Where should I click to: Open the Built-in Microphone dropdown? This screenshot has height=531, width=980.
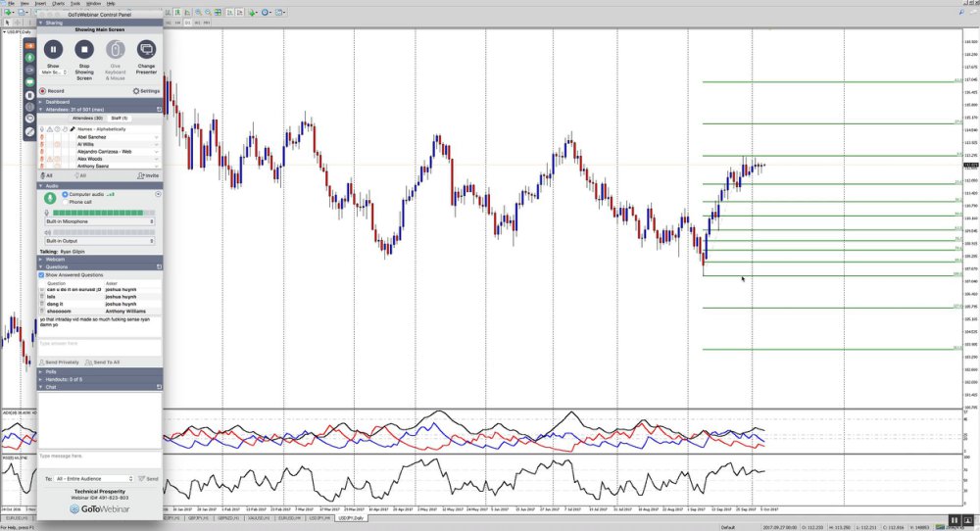[99, 221]
